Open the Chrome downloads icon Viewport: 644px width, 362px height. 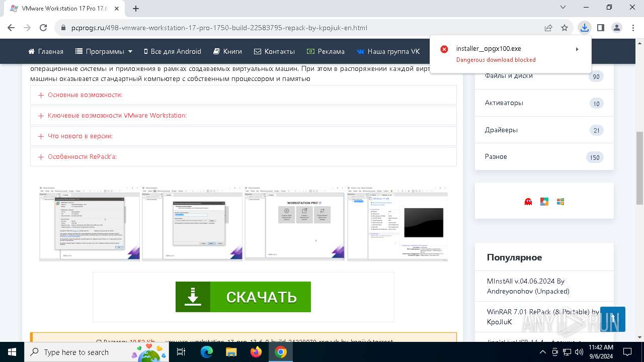coord(584,28)
